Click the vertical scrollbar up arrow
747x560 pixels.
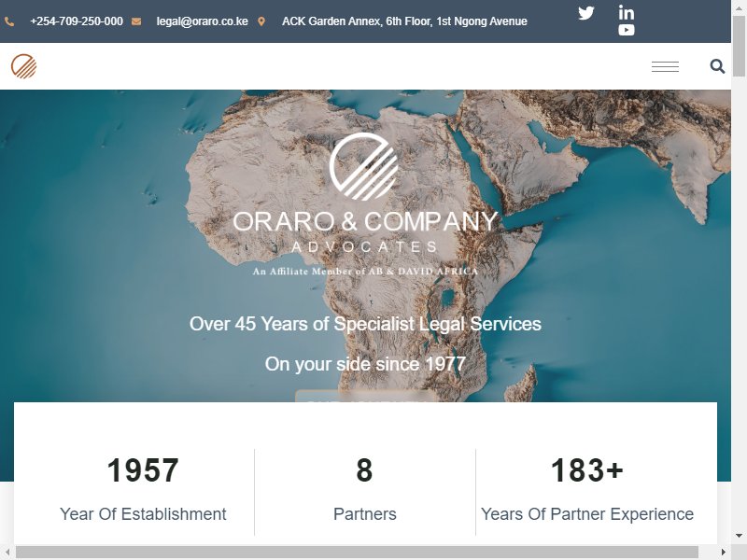coord(739,7)
